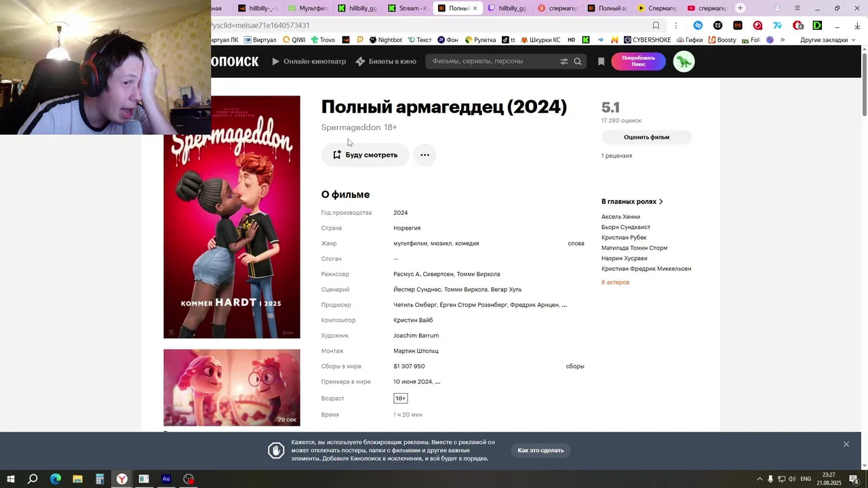Open the green dinosaur profile avatar
This screenshot has height=488, width=868.
pyautogui.click(x=684, y=62)
